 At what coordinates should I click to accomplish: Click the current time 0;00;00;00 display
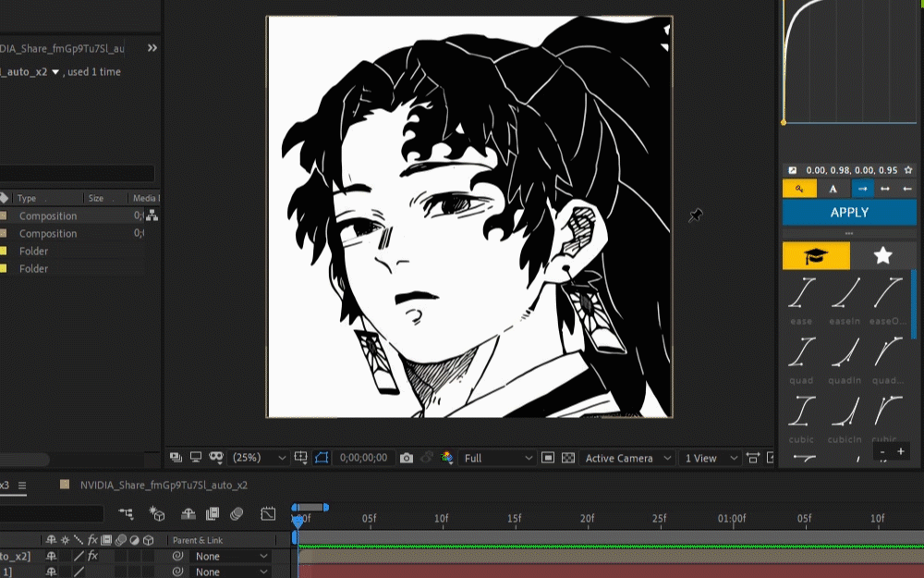(x=363, y=458)
